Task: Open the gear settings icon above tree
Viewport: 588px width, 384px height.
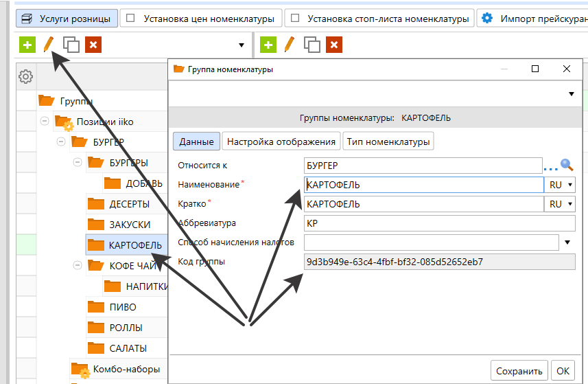Action: pyautogui.click(x=25, y=76)
